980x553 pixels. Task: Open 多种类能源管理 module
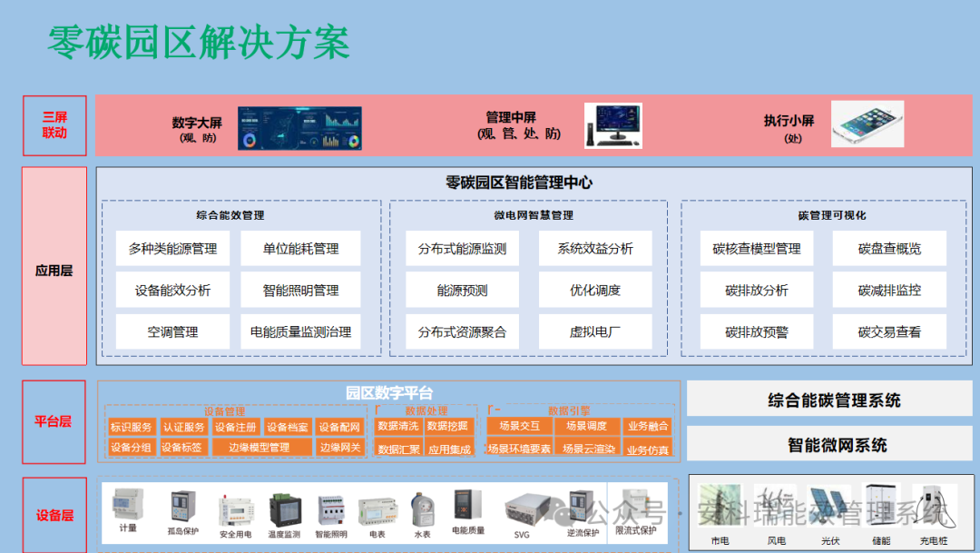click(171, 248)
